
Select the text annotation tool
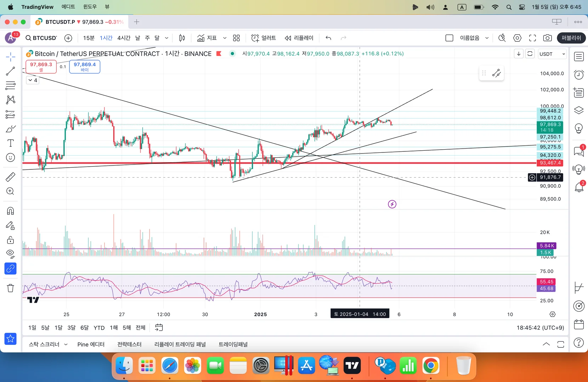click(11, 143)
